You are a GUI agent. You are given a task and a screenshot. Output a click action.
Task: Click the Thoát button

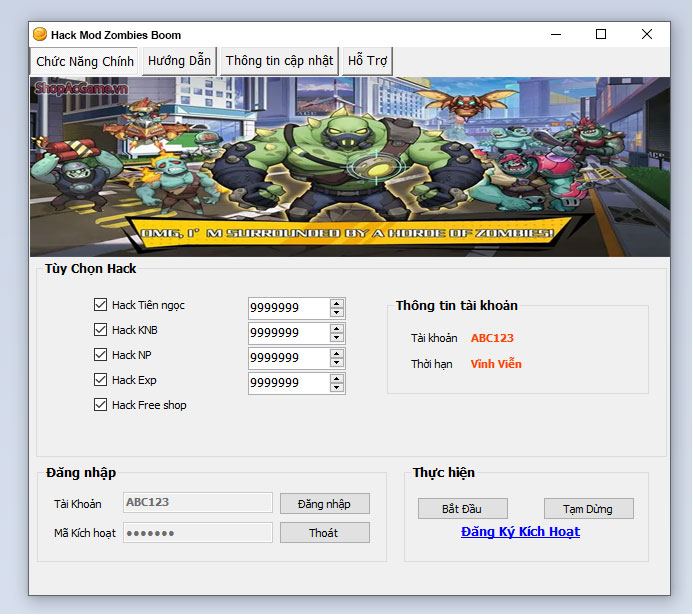tap(324, 533)
